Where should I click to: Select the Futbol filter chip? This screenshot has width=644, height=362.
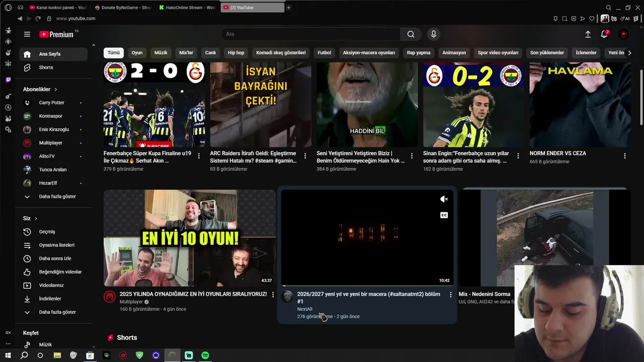click(324, 53)
